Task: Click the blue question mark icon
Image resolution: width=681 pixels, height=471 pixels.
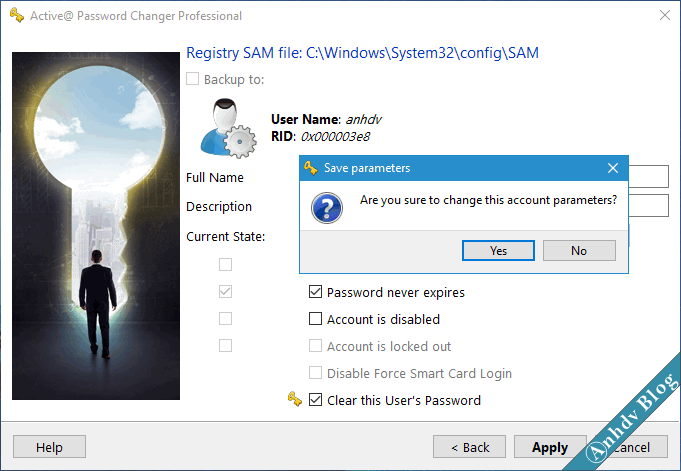Action: (x=327, y=208)
